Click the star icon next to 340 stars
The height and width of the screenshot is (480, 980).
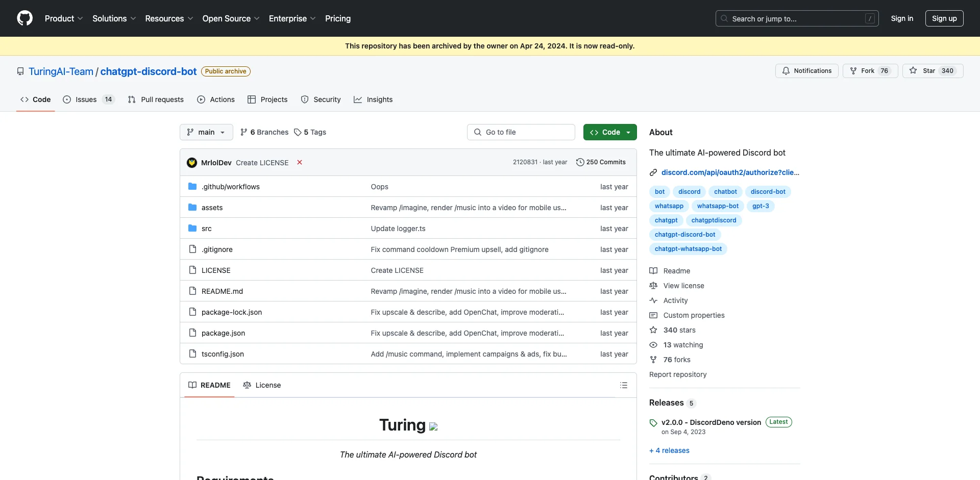tap(653, 330)
